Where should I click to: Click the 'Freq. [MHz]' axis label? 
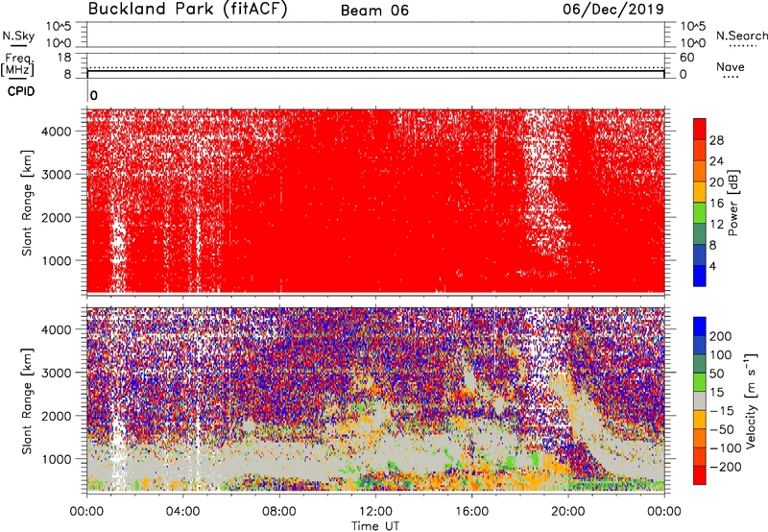17,64
